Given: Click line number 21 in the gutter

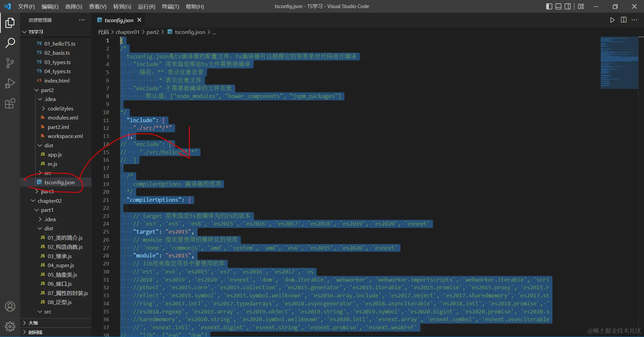Looking at the screenshot, I should click(x=106, y=200).
